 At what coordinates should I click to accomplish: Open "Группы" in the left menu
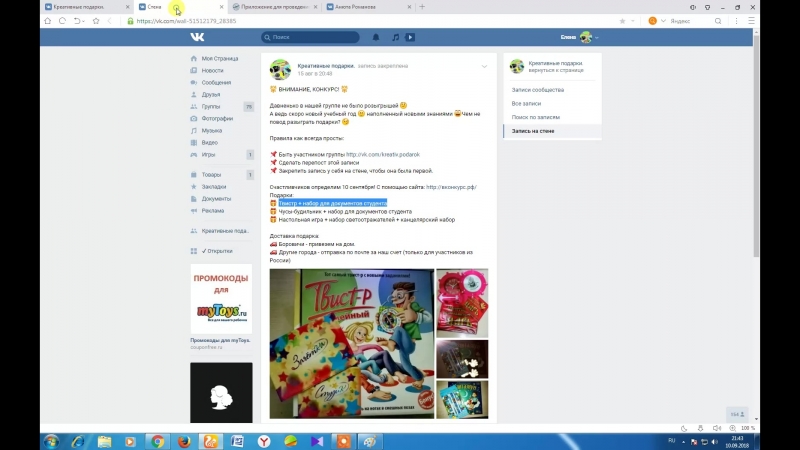211,107
